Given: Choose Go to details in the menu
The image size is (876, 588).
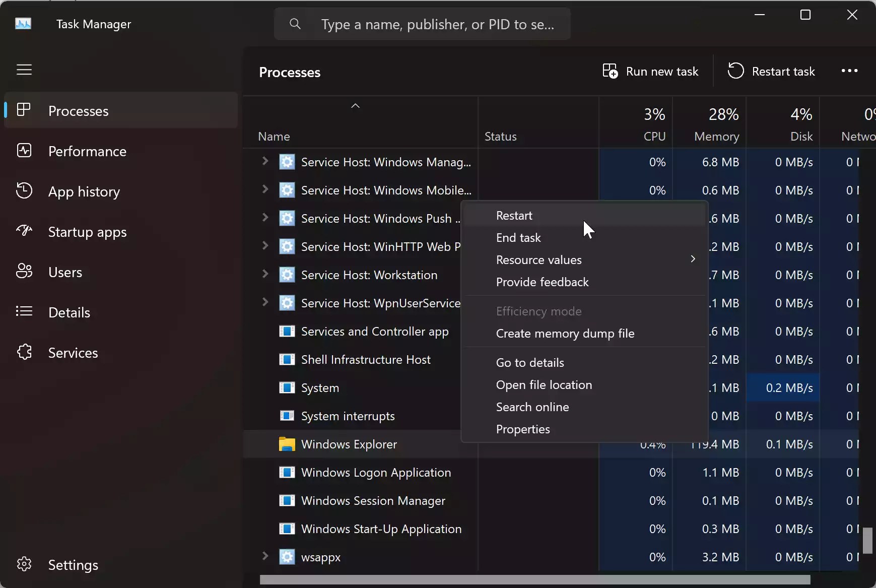Looking at the screenshot, I should 530,362.
